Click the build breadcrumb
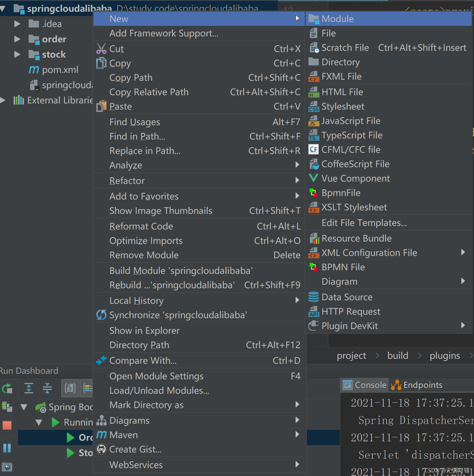This screenshot has height=476, width=474. coord(398,356)
